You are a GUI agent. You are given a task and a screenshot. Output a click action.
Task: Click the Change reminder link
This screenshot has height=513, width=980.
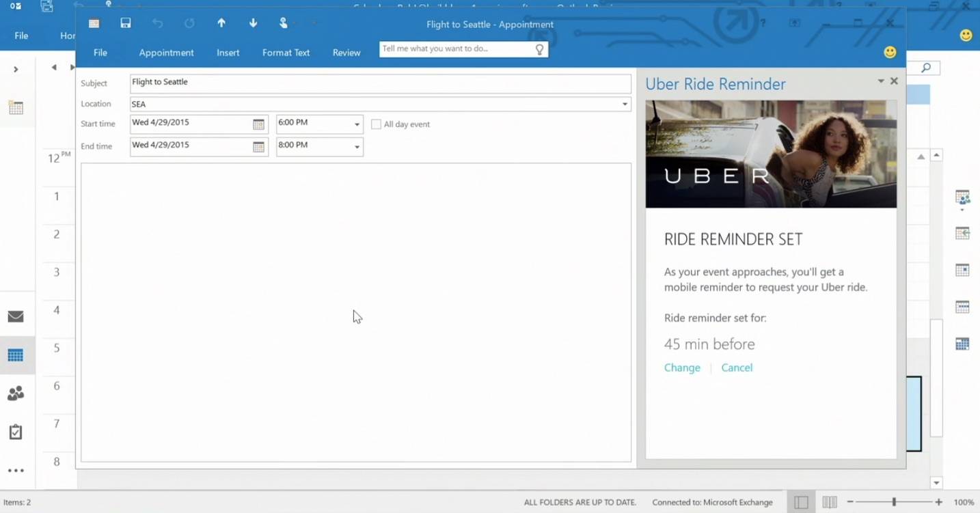click(x=682, y=368)
